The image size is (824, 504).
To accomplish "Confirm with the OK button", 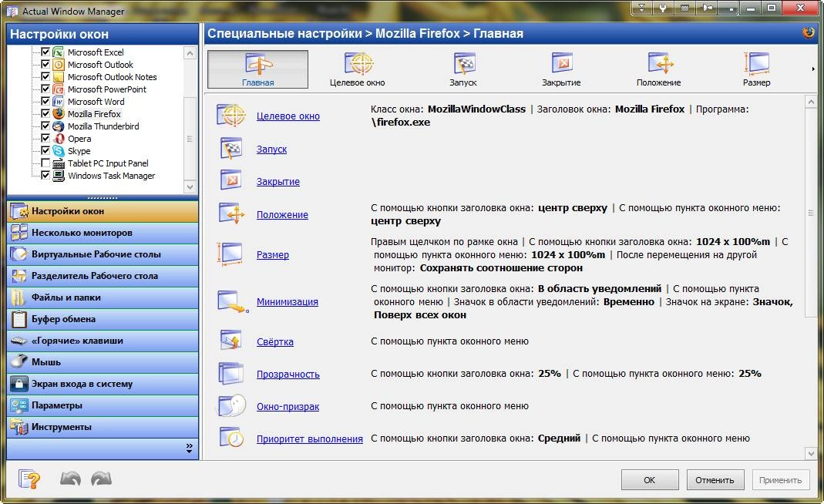I will pyautogui.click(x=650, y=480).
